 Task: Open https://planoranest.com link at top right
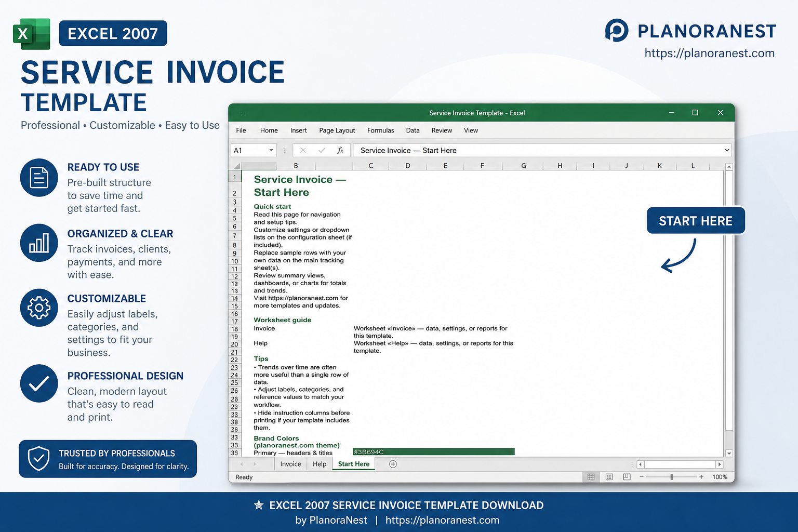(x=709, y=53)
